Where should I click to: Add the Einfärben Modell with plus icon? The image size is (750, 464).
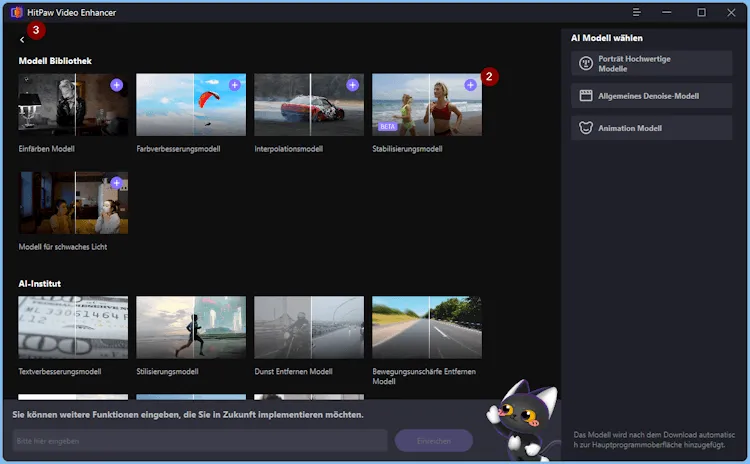coord(116,86)
